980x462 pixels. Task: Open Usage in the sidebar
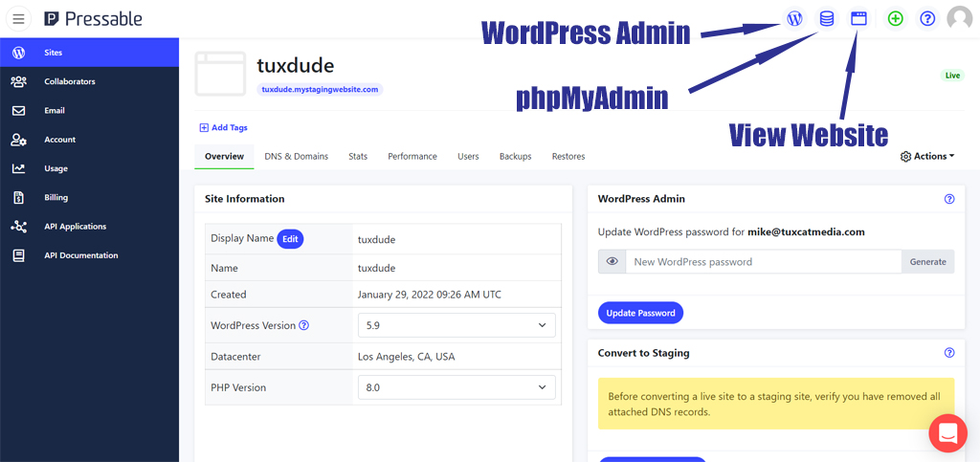(x=89, y=168)
